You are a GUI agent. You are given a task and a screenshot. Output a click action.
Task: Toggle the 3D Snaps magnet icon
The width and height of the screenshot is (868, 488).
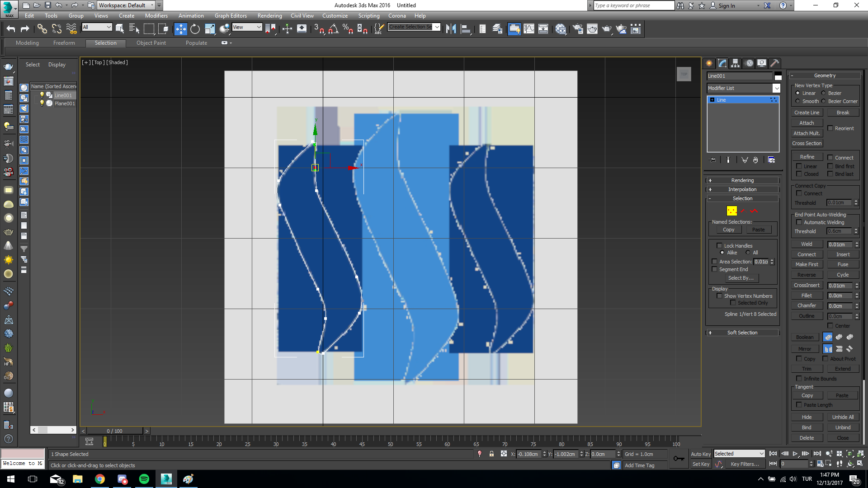click(319, 29)
